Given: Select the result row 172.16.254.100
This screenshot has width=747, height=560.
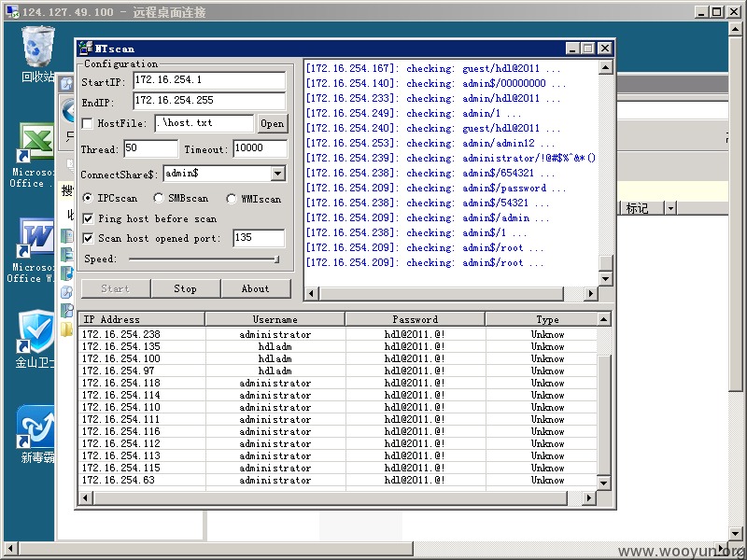Looking at the screenshot, I should (338, 358).
